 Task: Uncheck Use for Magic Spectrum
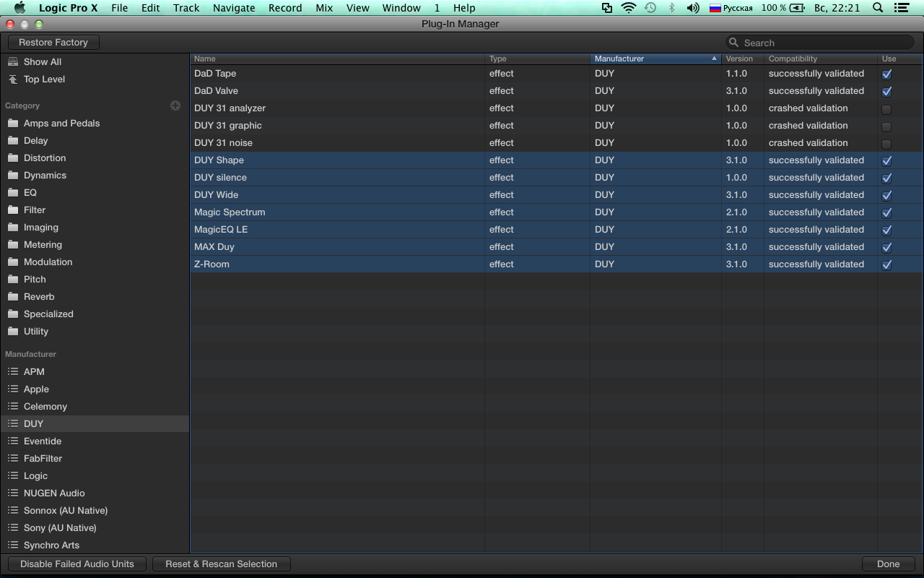tap(886, 212)
